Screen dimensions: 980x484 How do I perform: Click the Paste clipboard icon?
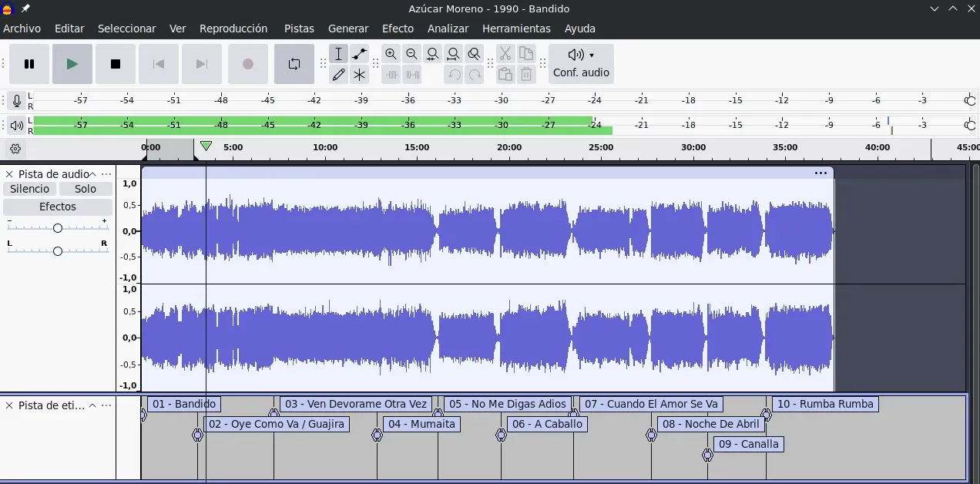tap(505, 75)
